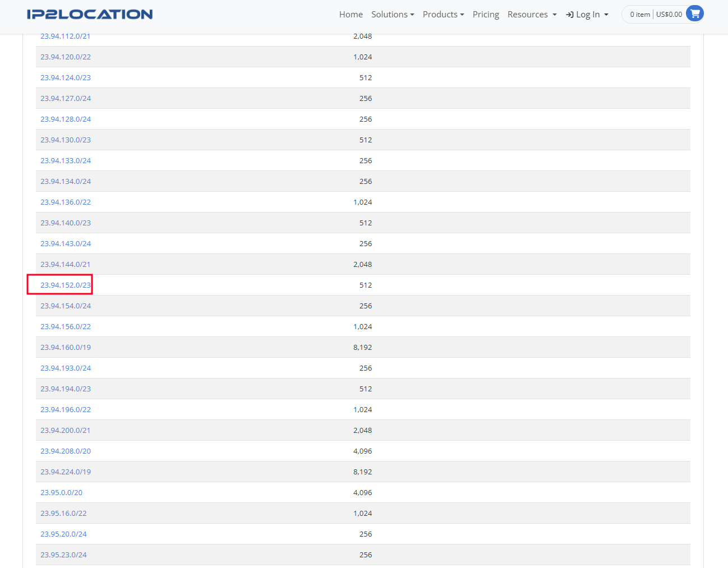The image size is (728, 568).
Task: Open the Pricing page
Action: [x=486, y=15]
